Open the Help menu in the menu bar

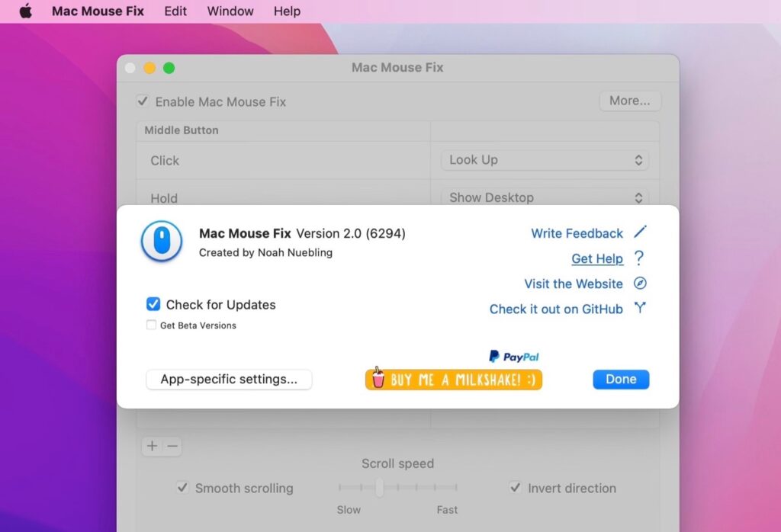(287, 11)
